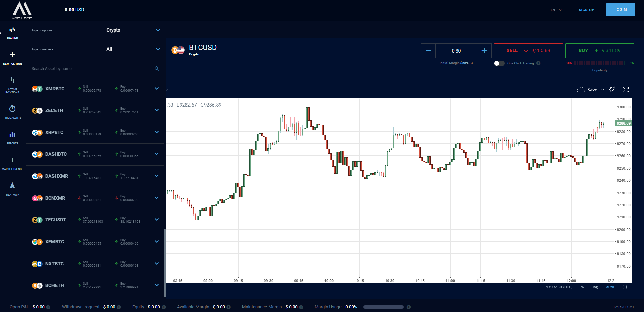The height and width of the screenshot is (312, 644).
Task: Click the Search Asset by name field
Action: pos(91,69)
